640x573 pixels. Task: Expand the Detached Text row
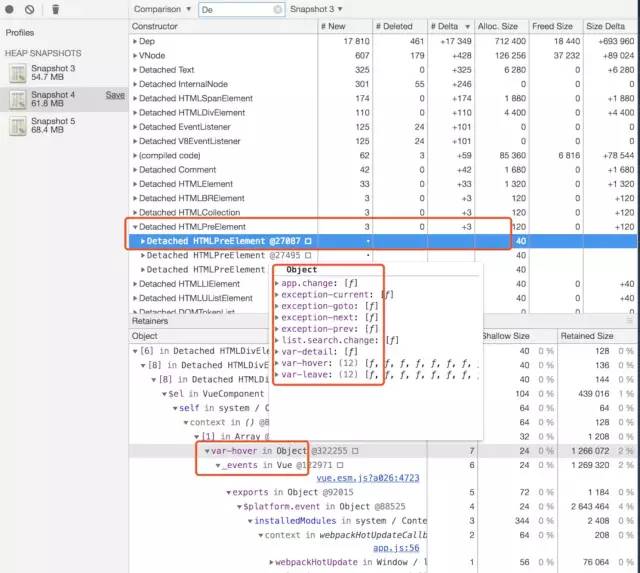(135, 70)
